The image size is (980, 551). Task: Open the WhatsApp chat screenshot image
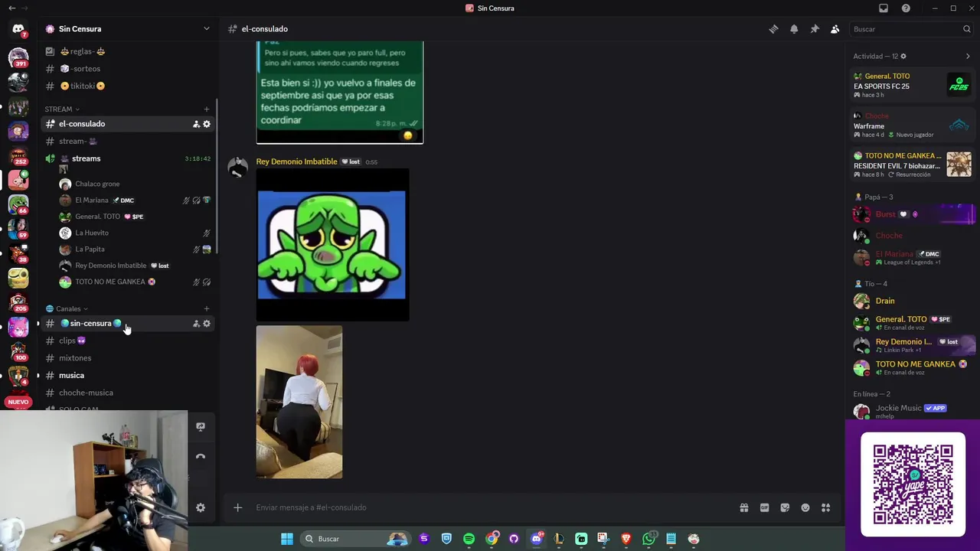point(340,92)
